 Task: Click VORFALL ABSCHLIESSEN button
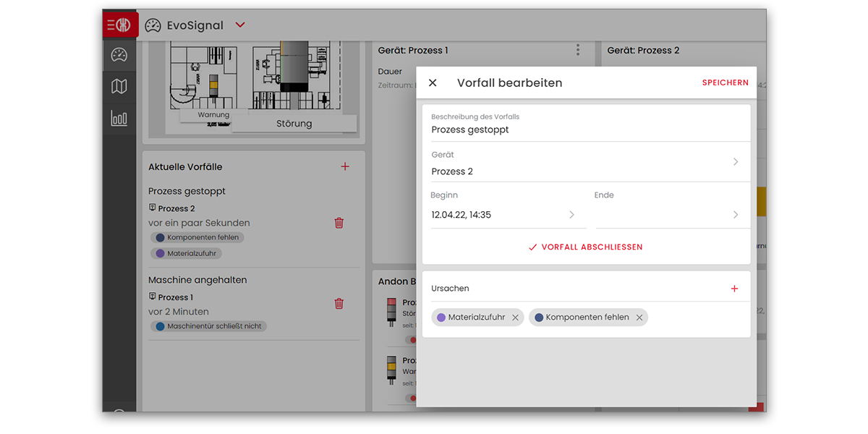point(586,247)
